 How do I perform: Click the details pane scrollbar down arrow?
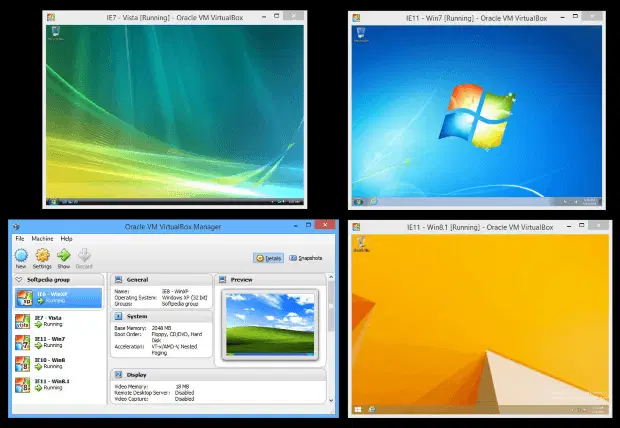pyautogui.click(x=331, y=400)
